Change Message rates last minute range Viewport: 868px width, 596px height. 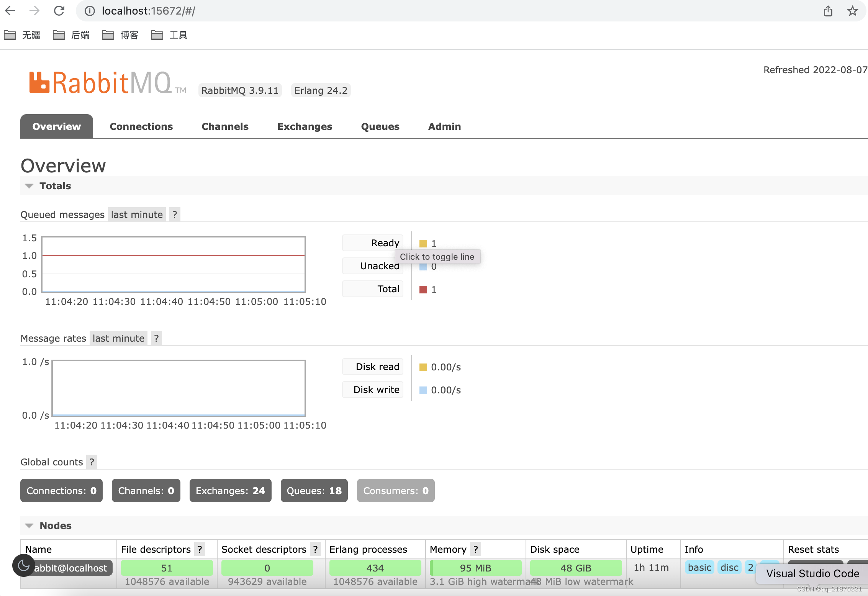[x=118, y=338]
